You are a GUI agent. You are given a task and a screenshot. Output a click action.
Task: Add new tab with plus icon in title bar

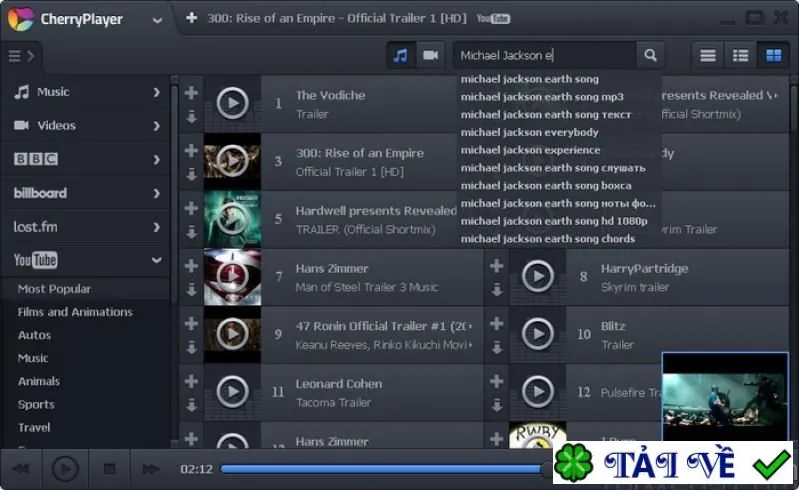click(x=191, y=18)
